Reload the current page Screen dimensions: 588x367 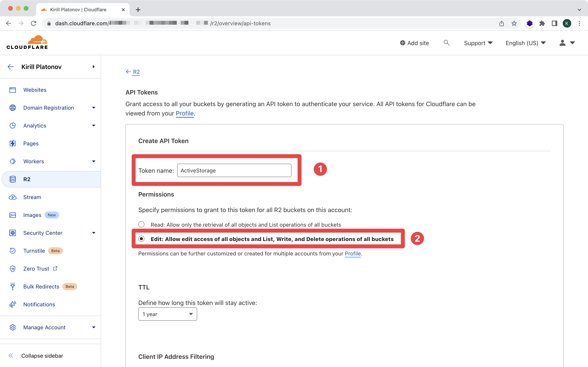(33, 23)
